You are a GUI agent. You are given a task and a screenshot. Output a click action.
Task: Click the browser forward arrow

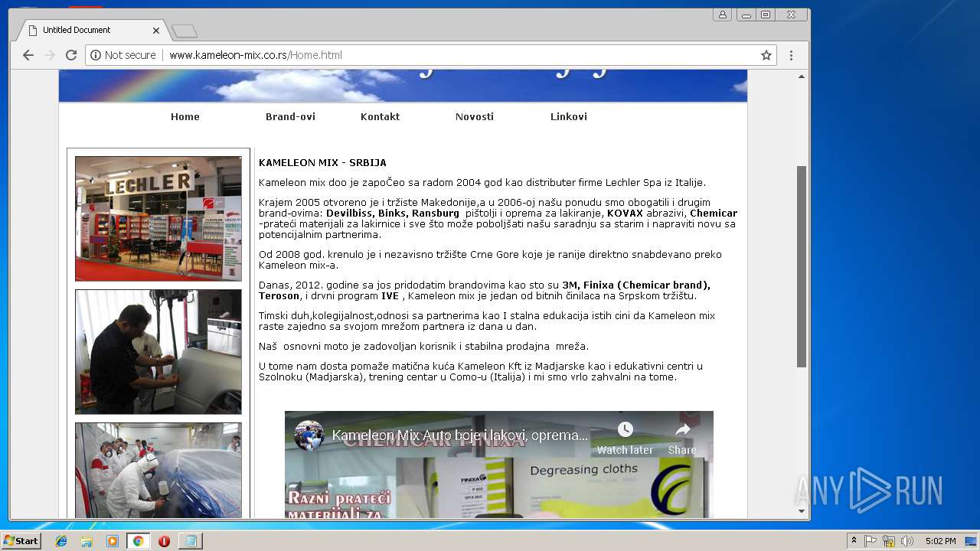point(50,55)
